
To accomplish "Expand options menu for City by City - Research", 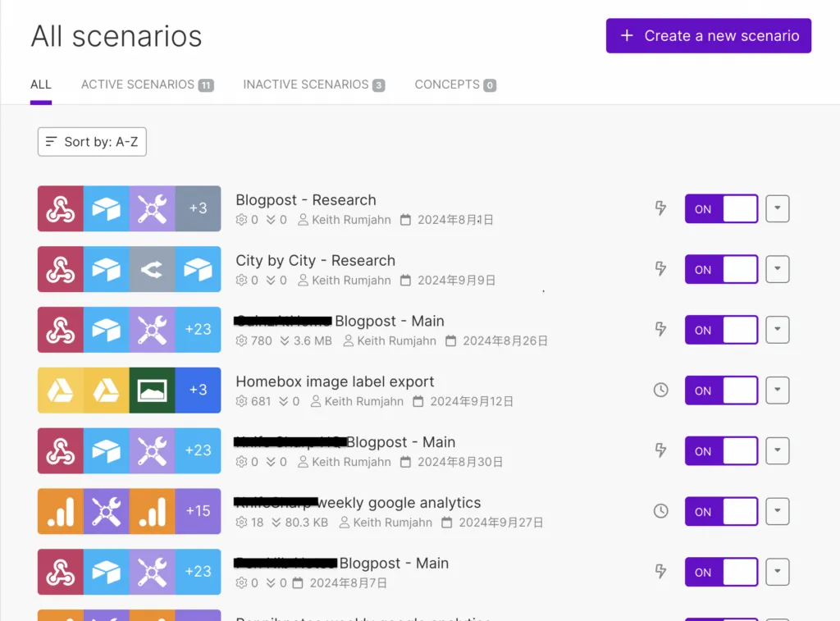I will [x=777, y=269].
